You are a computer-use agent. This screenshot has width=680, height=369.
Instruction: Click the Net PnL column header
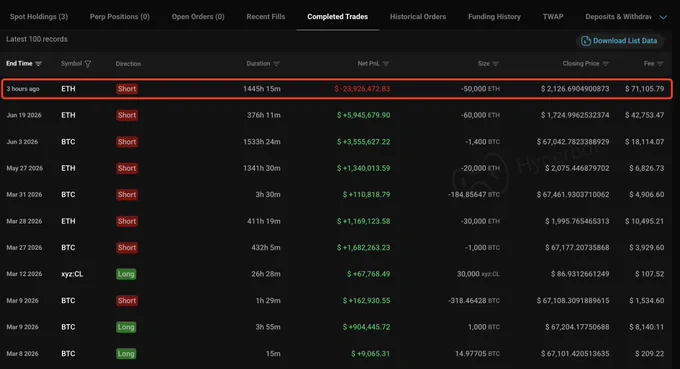[x=368, y=63]
